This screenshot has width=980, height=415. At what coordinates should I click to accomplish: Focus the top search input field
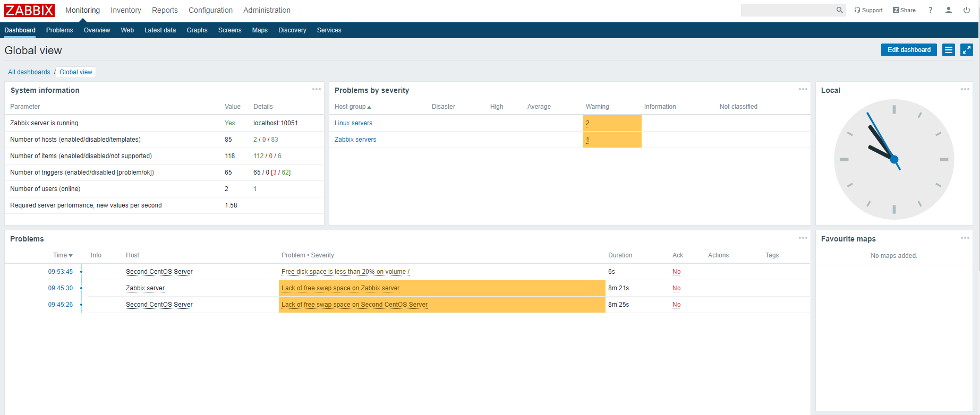pos(788,10)
